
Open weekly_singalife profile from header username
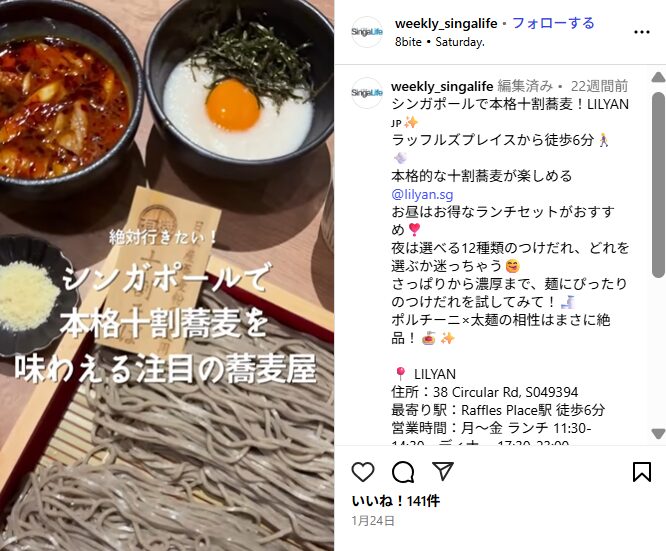(x=446, y=23)
